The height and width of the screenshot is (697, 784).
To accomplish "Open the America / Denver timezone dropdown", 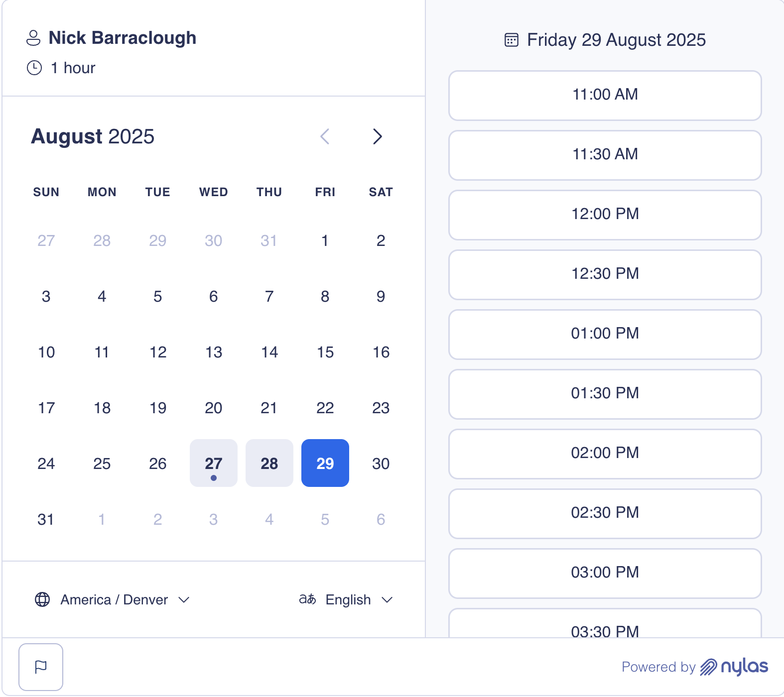I will click(114, 599).
